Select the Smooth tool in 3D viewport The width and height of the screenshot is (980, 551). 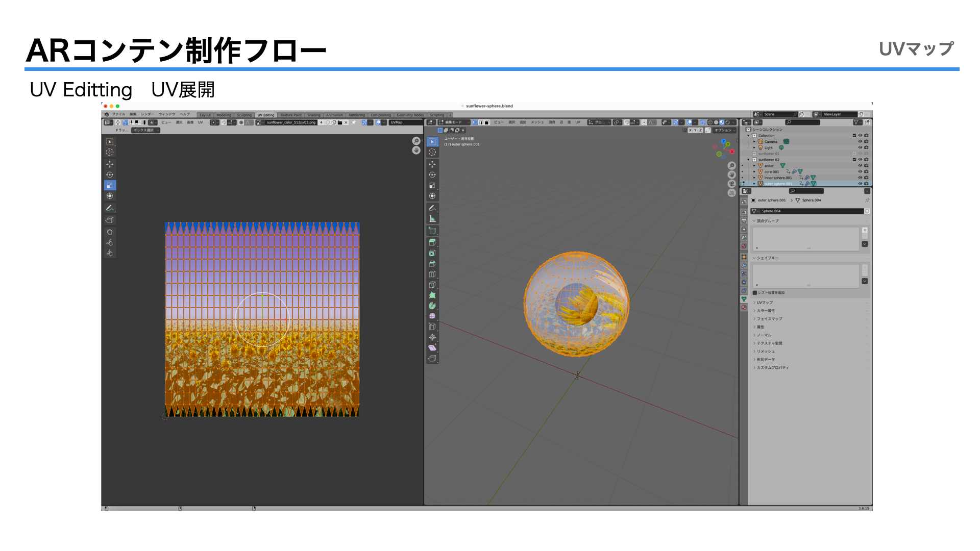(x=432, y=316)
